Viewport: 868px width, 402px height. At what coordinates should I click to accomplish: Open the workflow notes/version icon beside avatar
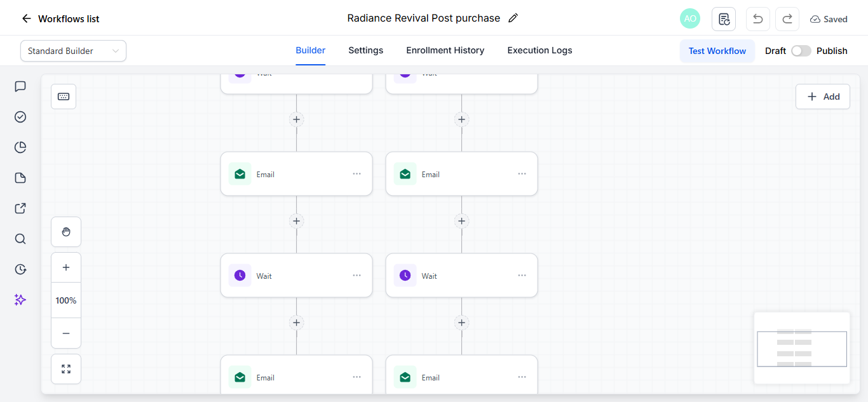724,19
